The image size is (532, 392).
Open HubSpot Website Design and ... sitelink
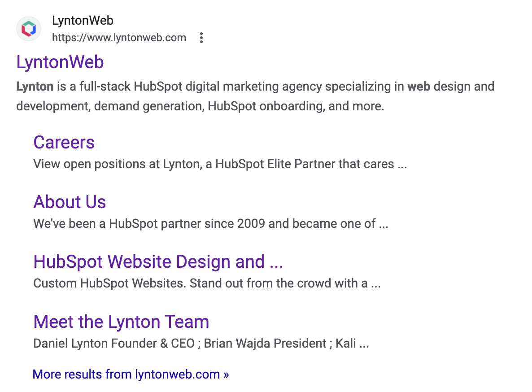point(158,261)
